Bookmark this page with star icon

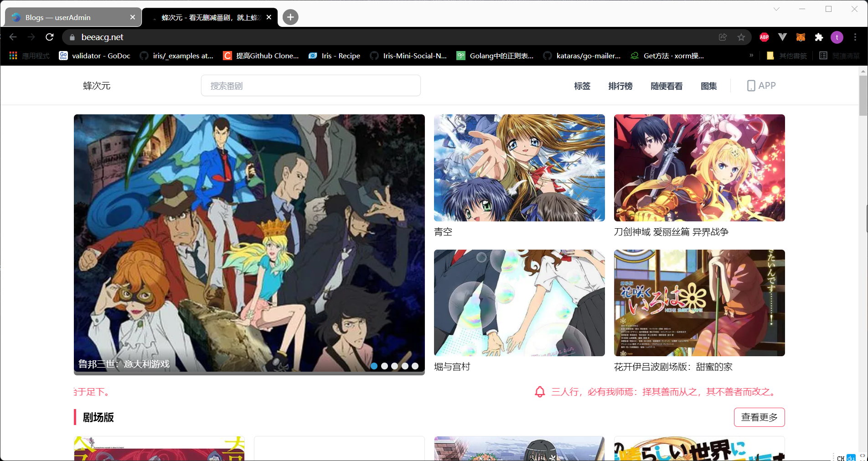point(741,37)
